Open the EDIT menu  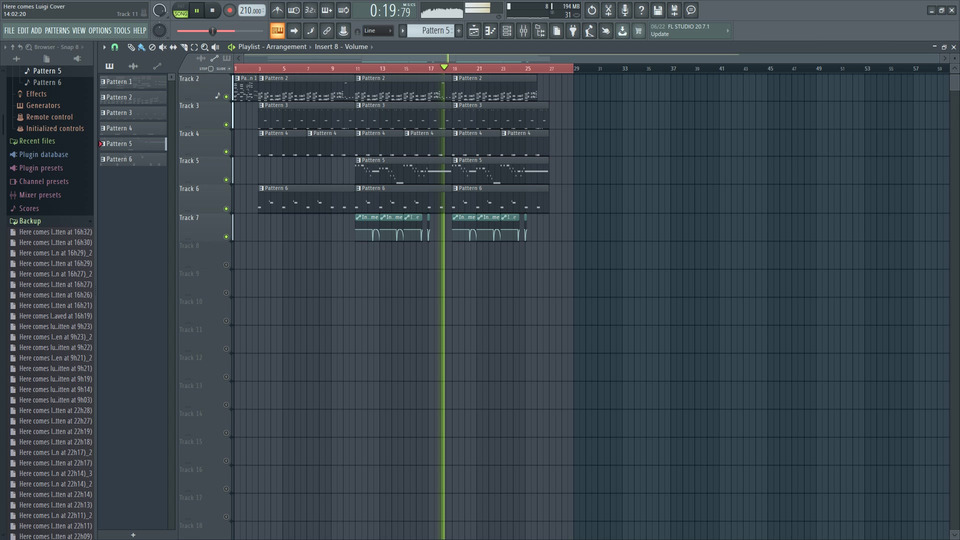click(23, 31)
